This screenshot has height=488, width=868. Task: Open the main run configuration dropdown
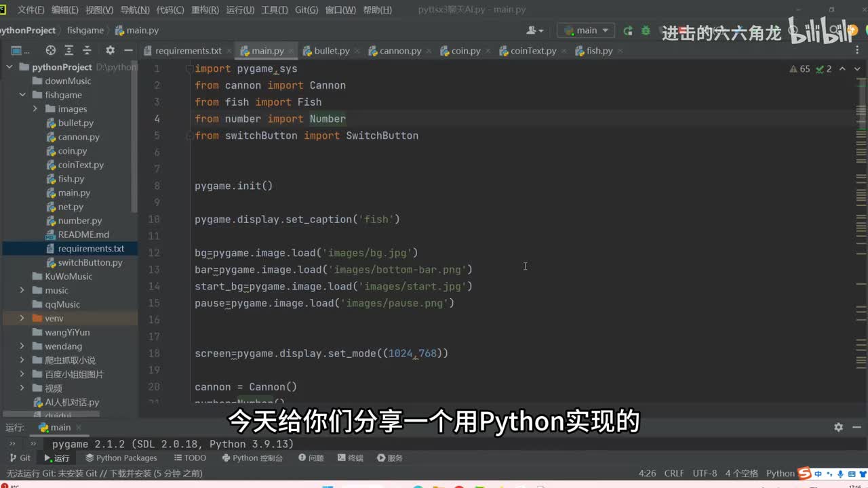pos(586,30)
